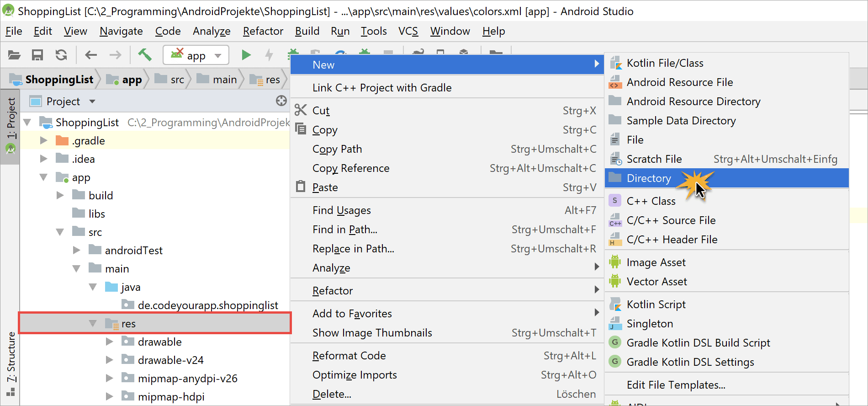Select Reformat Code entry

click(x=447, y=356)
